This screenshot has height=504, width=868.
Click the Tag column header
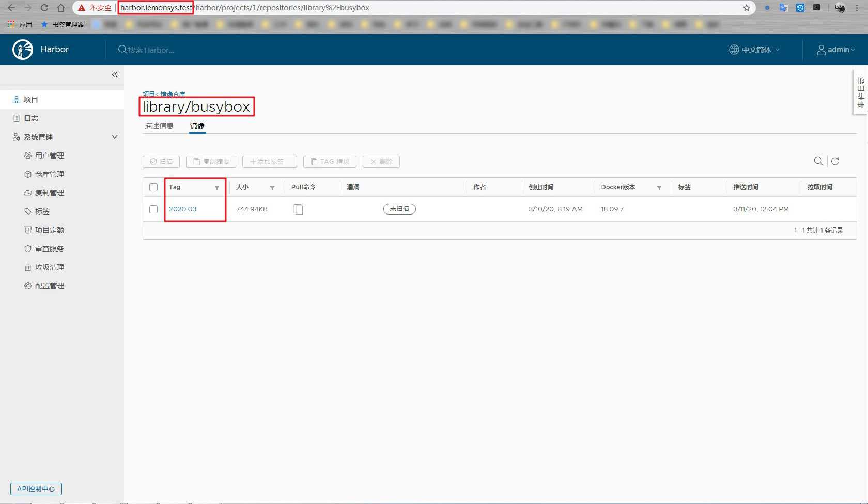[x=175, y=187]
